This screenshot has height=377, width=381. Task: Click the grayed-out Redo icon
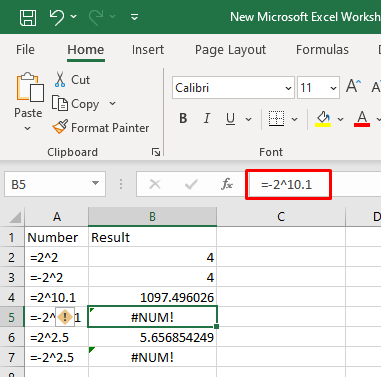point(96,17)
